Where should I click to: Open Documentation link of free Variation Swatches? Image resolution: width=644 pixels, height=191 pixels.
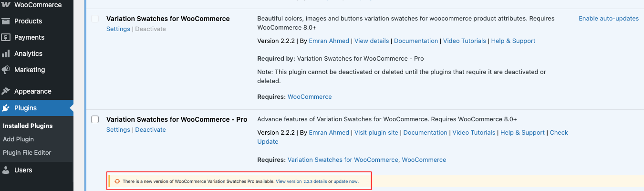pos(416,41)
